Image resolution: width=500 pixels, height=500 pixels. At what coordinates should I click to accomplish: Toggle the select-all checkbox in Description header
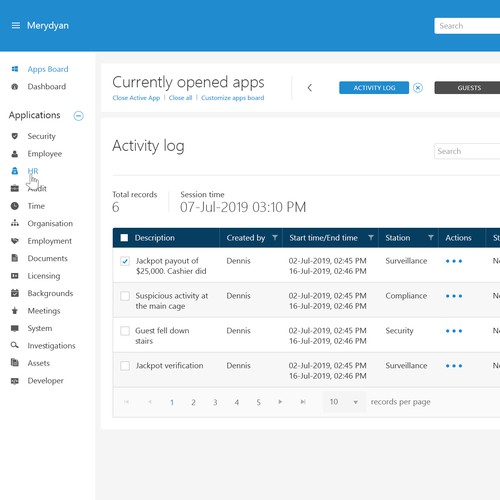[x=124, y=238]
